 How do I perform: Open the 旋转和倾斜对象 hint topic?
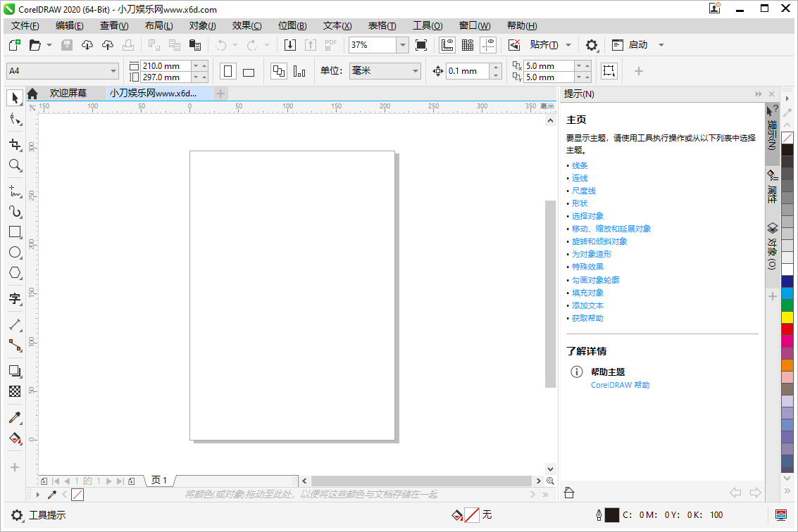tap(599, 241)
